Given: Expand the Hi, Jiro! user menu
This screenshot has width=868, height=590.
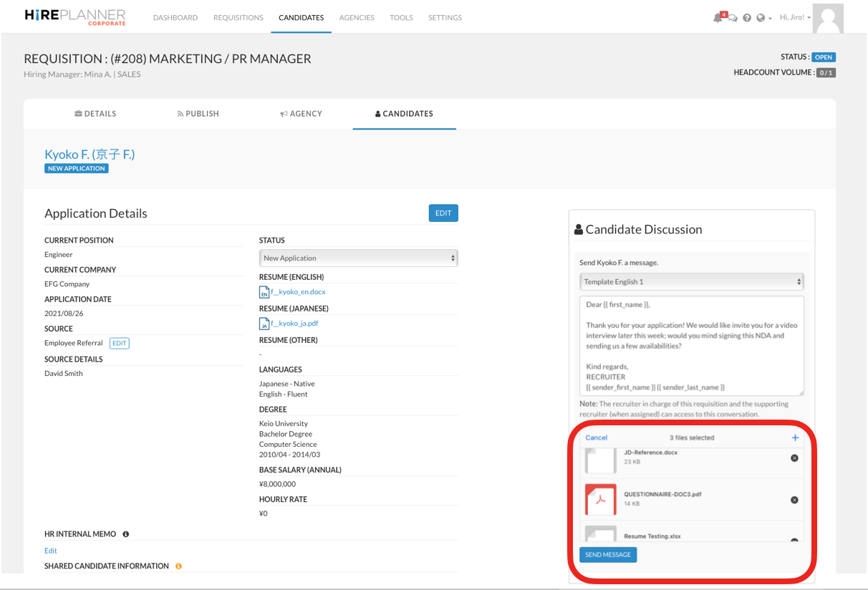Looking at the screenshot, I should [x=795, y=18].
